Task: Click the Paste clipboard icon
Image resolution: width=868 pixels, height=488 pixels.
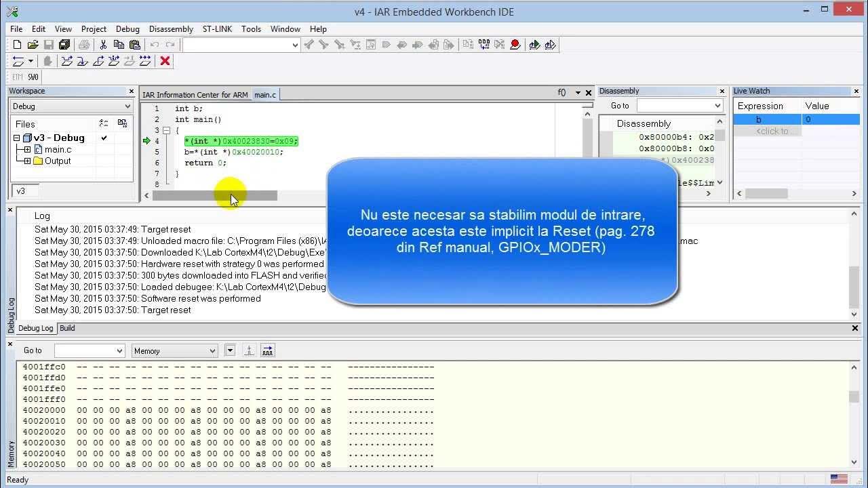Action: tap(134, 45)
